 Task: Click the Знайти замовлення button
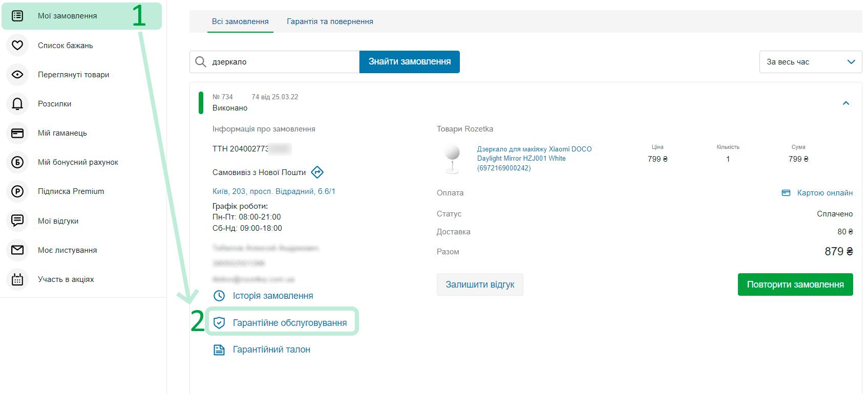coord(410,62)
